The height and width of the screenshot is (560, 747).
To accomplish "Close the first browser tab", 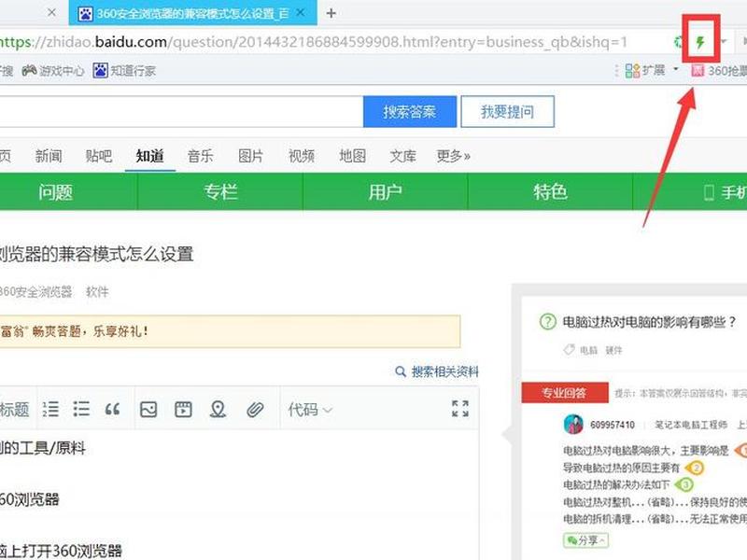I will coord(52,13).
